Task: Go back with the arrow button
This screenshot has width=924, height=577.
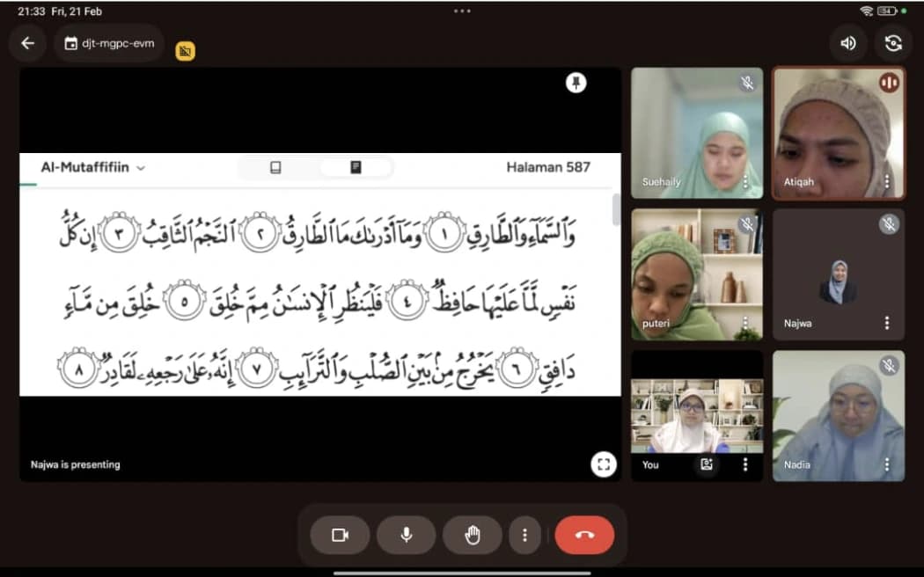Action: pos(27,43)
